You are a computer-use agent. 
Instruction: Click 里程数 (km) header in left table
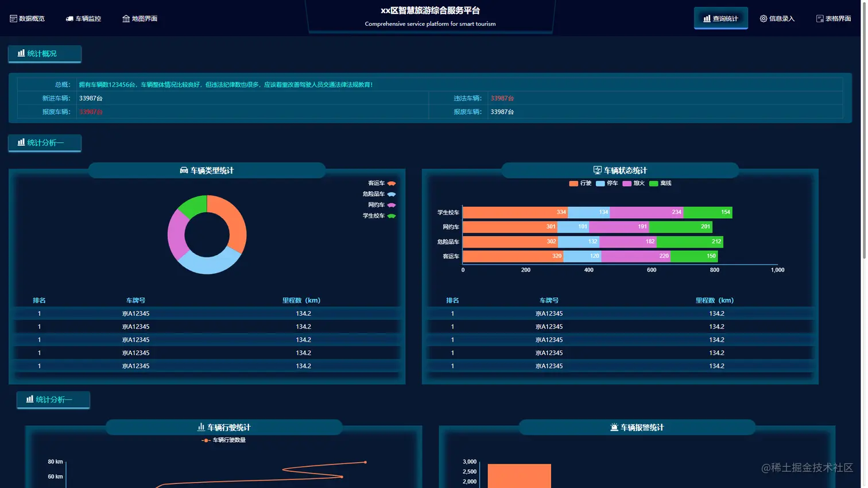click(301, 300)
